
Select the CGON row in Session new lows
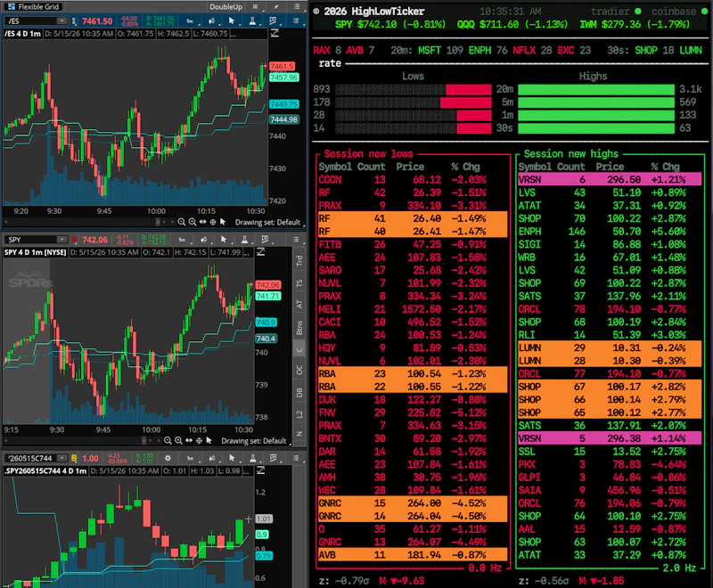pos(413,179)
